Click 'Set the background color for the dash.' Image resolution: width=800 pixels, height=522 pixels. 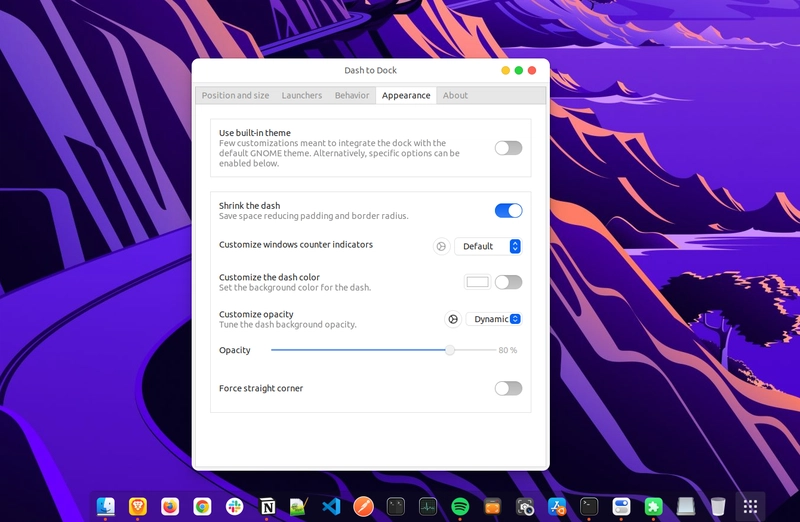pos(295,287)
